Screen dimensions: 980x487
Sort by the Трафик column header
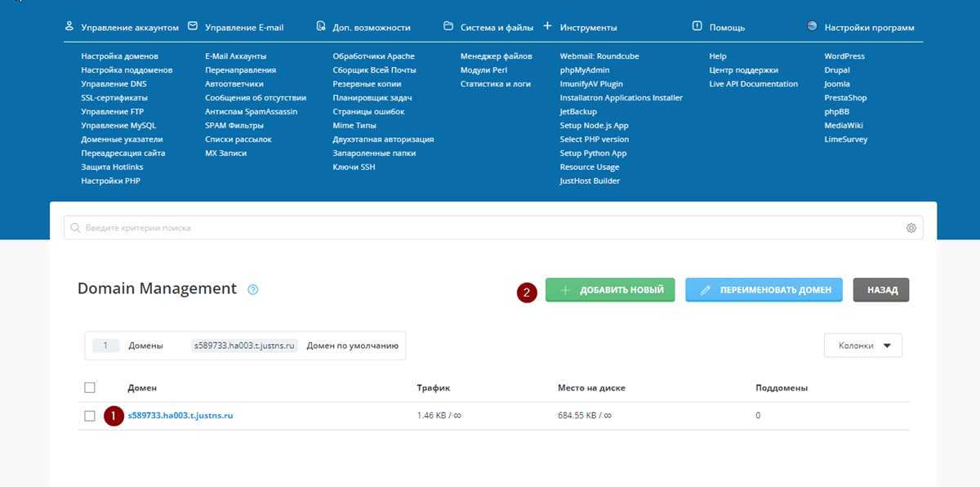(434, 388)
